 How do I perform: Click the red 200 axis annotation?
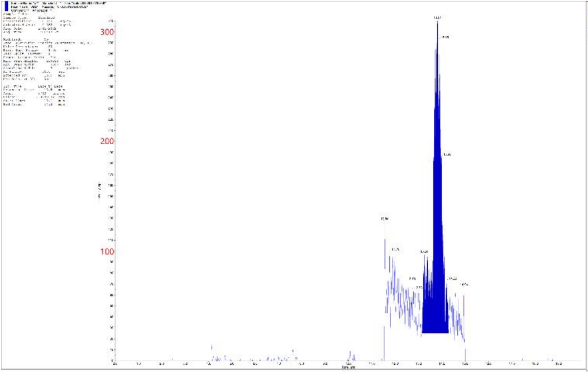coord(107,141)
